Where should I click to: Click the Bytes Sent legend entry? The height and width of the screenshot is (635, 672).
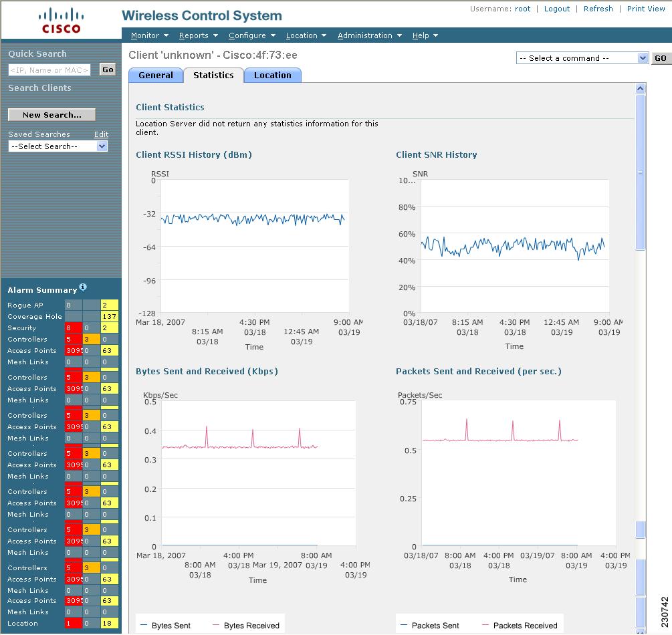pos(165,626)
